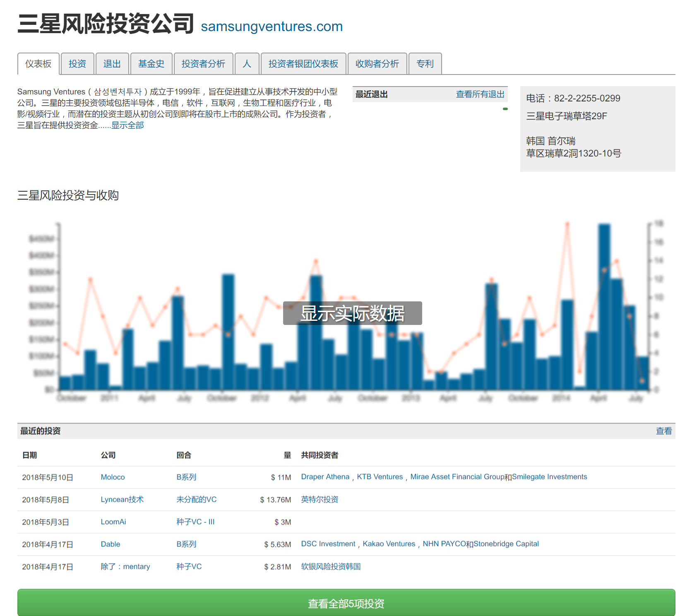Click 种子VC - III round link
697x616 pixels.
tap(195, 522)
